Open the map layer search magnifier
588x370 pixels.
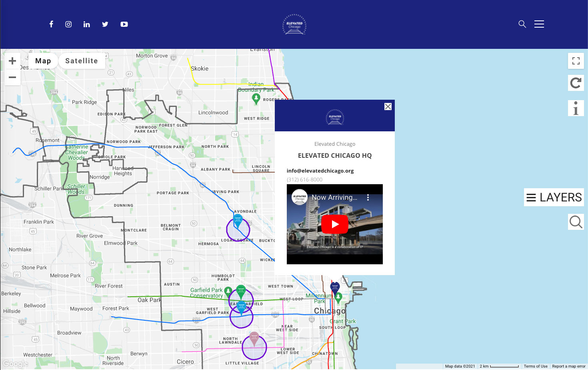point(576,221)
